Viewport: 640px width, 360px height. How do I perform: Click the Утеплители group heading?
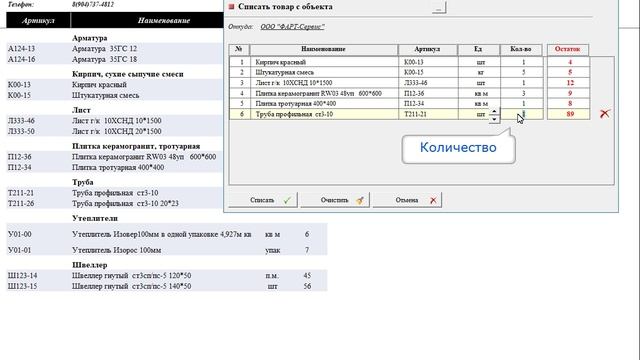pyautogui.click(x=95, y=218)
